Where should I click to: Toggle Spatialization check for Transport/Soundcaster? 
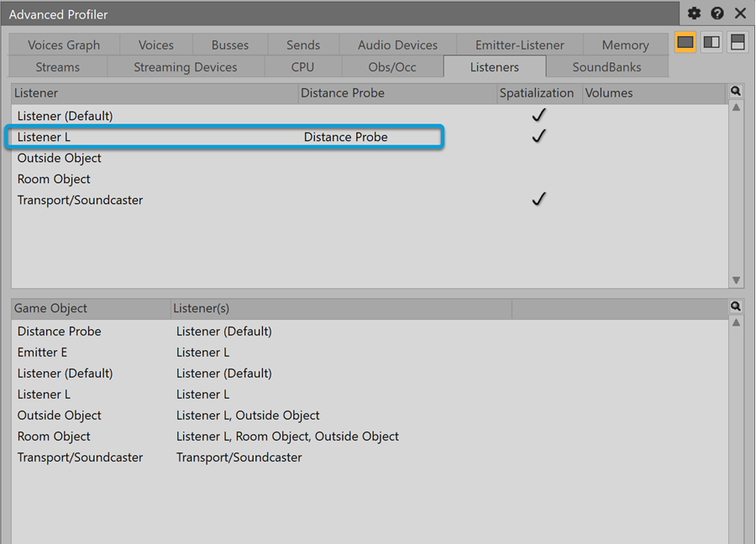pyautogui.click(x=539, y=199)
